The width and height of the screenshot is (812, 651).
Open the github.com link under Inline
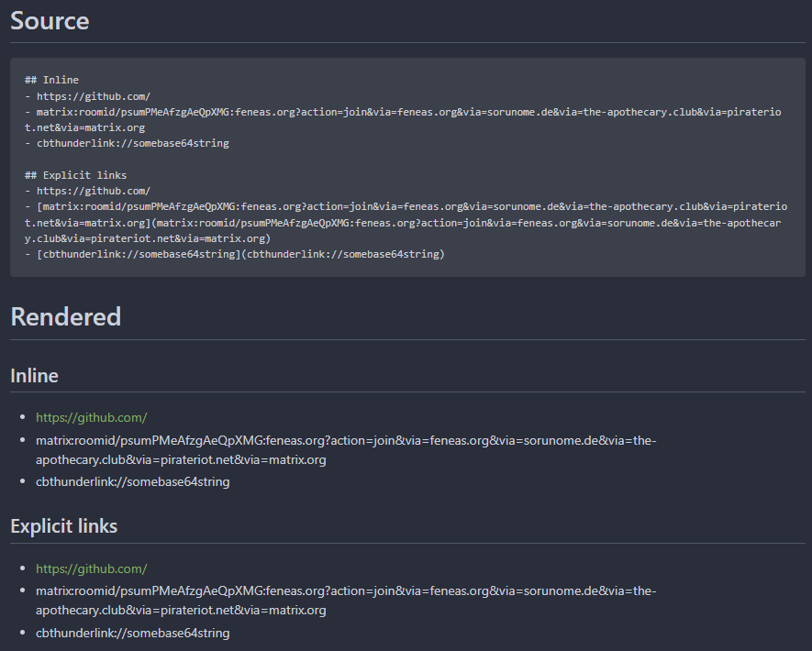pyautogui.click(x=91, y=417)
